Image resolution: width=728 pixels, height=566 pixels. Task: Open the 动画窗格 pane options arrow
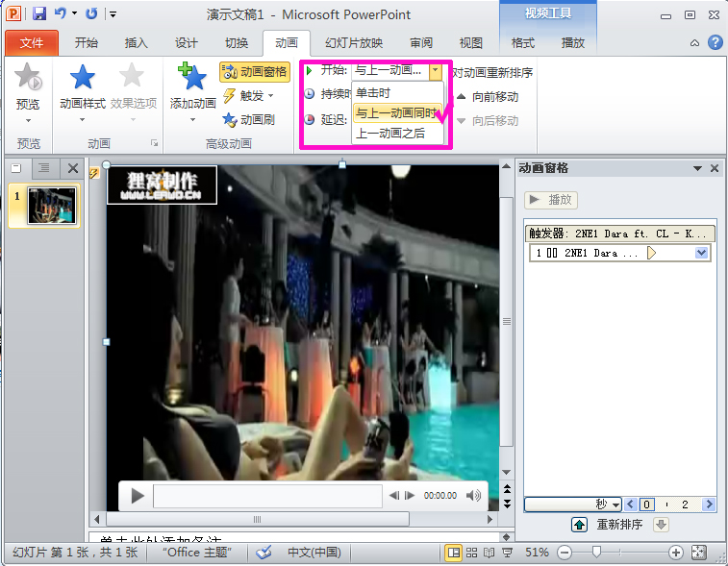click(697, 168)
